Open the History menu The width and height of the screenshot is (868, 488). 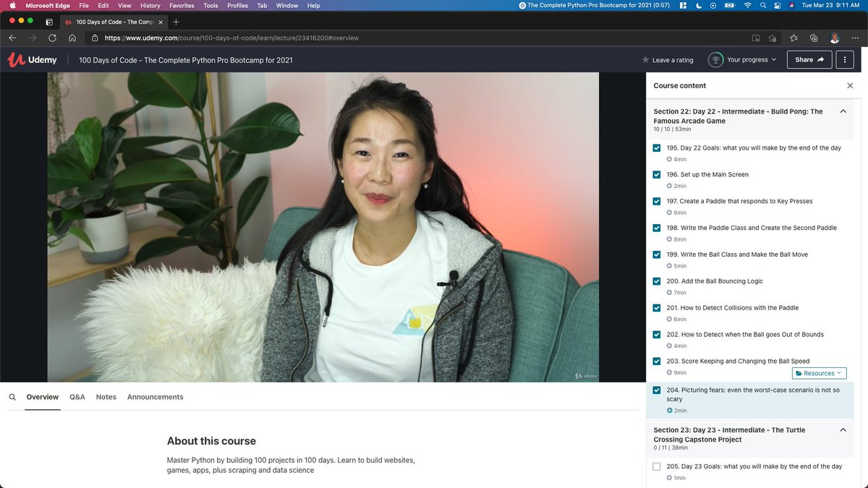tap(150, 6)
